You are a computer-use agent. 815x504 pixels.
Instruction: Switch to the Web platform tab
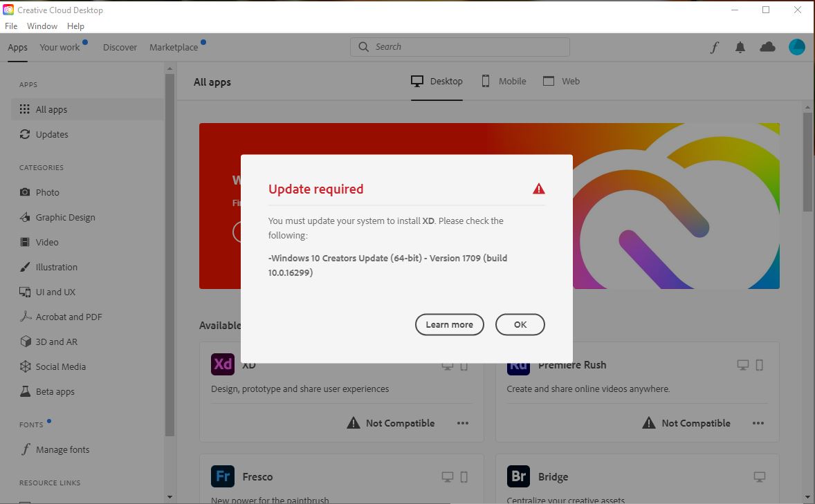[x=561, y=81]
